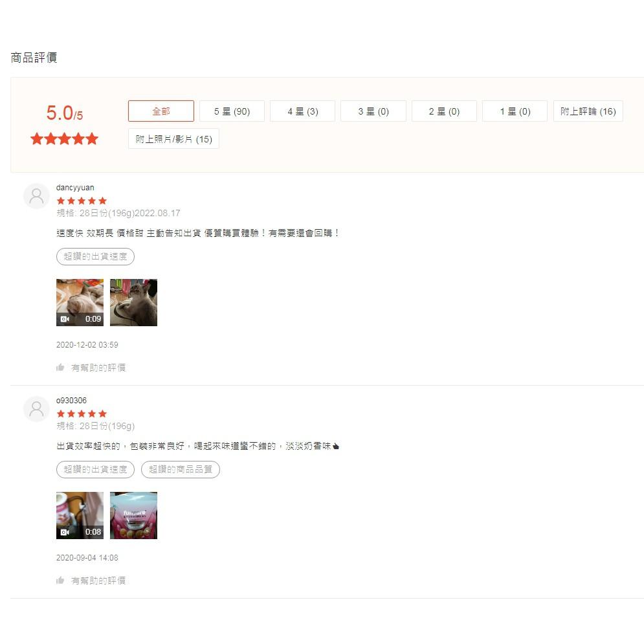644x644 pixels.
Task: Click the fifth star in o930306's rating
Action: (x=104, y=413)
